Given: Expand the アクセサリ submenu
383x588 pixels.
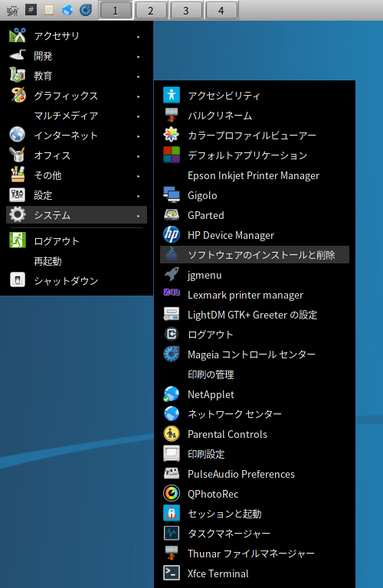Looking at the screenshot, I should point(77,36).
